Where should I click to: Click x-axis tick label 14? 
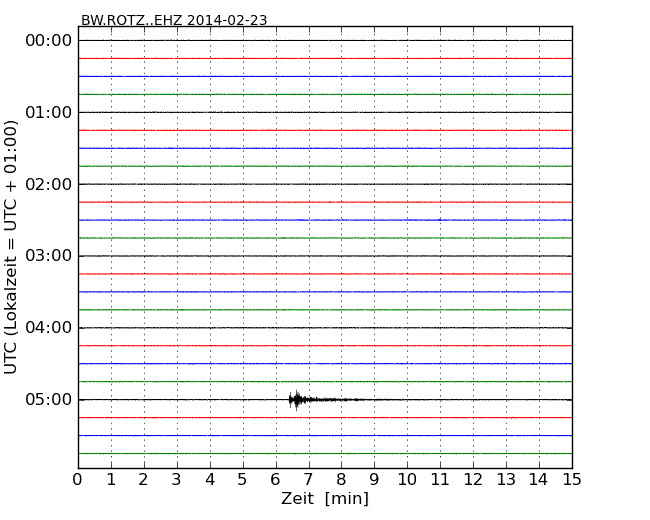(x=538, y=480)
